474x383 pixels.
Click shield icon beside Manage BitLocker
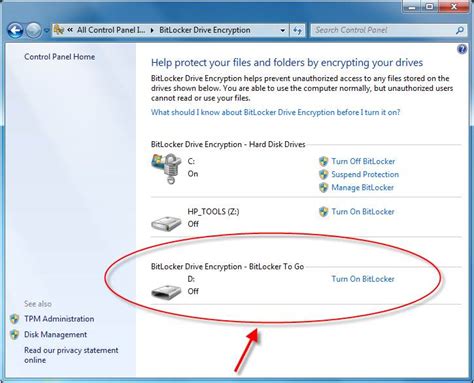(x=323, y=187)
